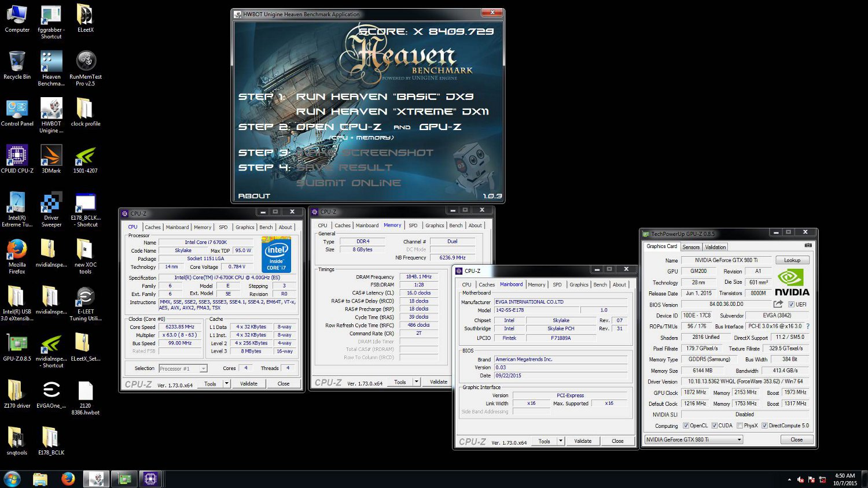868x488 pixels.
Task: Launch Mozilla Firefox desktop icon
Action: [x=17, y=257]
